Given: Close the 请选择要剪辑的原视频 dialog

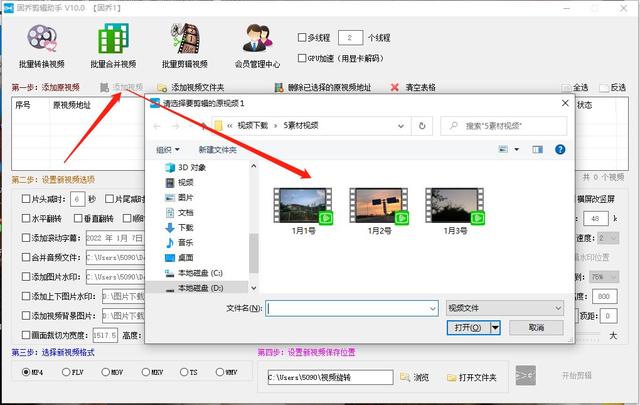Looking at the screenshot, I should point(565,103).
